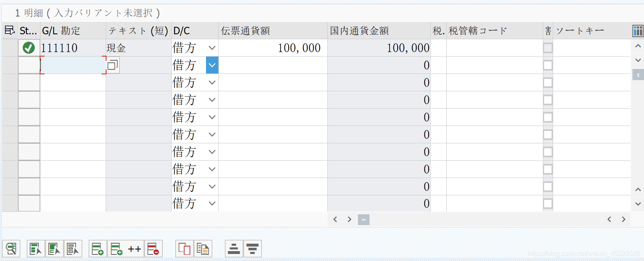Click the select all rows toolbar icon

tap(36, 249)
